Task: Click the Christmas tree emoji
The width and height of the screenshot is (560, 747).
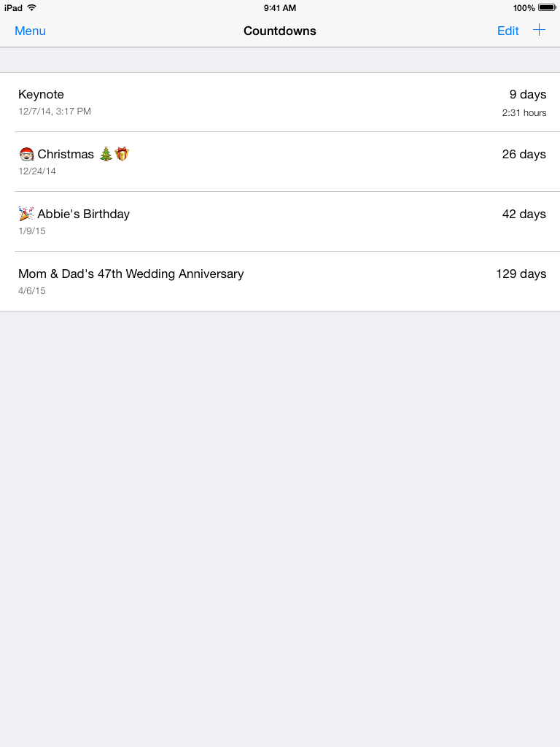Action: (x=106, y=154)
